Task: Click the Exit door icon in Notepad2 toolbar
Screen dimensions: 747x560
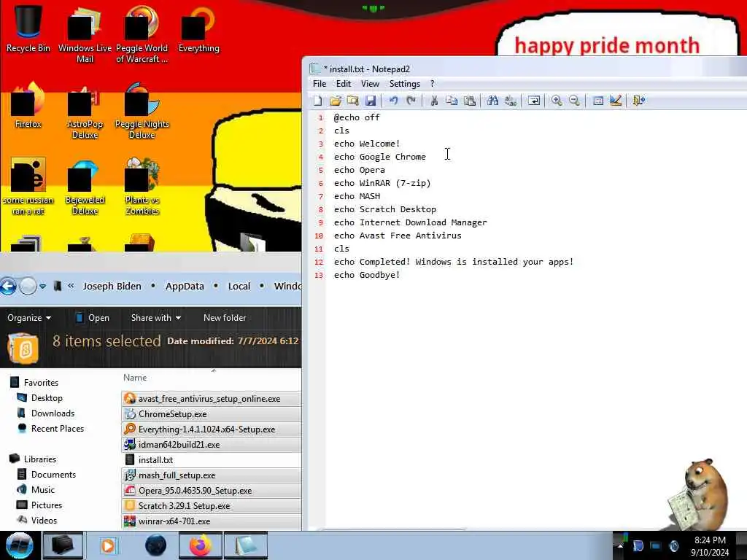Action: pos(638,101)
